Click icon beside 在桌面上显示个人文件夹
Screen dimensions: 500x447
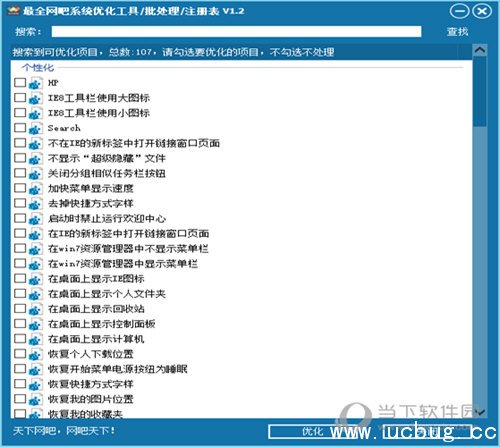pyautogui.click(x=36, y=294)
